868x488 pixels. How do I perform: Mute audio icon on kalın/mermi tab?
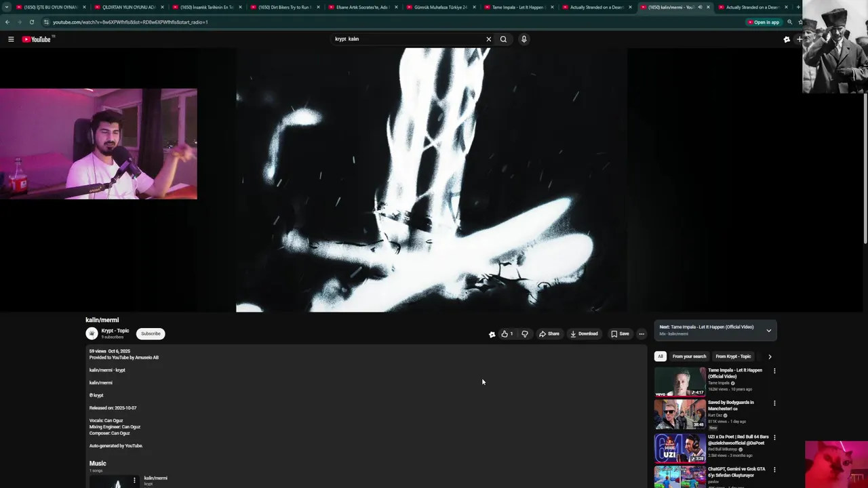point(700,7)
